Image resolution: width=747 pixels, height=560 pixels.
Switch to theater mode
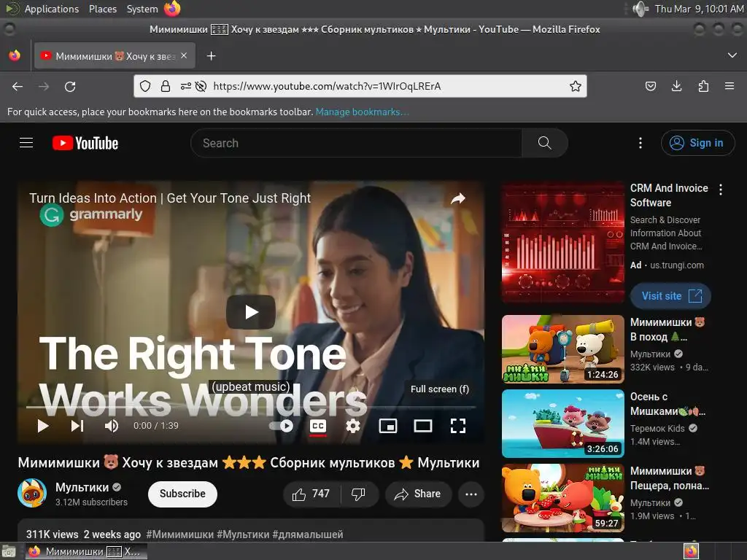[x=423, y=426]
